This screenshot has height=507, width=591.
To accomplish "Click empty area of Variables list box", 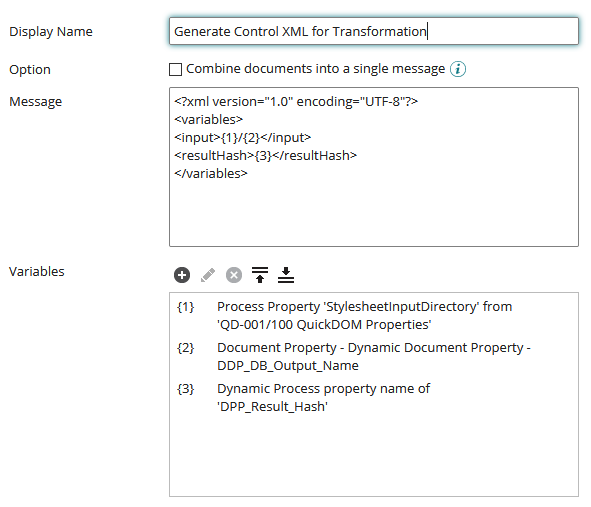I will [x=374, y=456].
